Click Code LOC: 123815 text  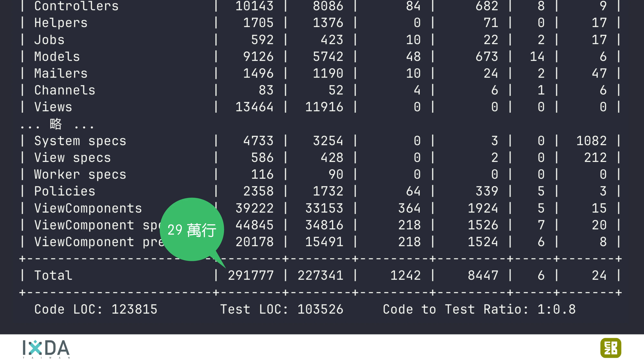[x=96, y=309]
